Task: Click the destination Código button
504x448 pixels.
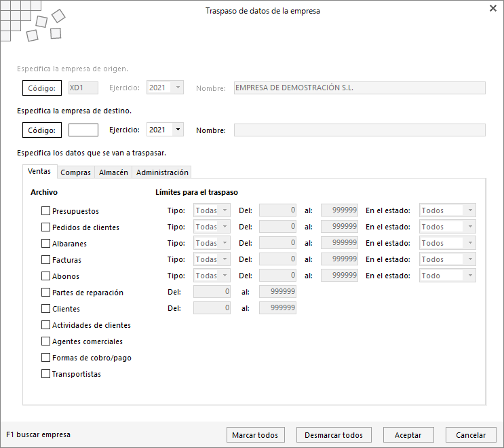Action: [42, 130]
